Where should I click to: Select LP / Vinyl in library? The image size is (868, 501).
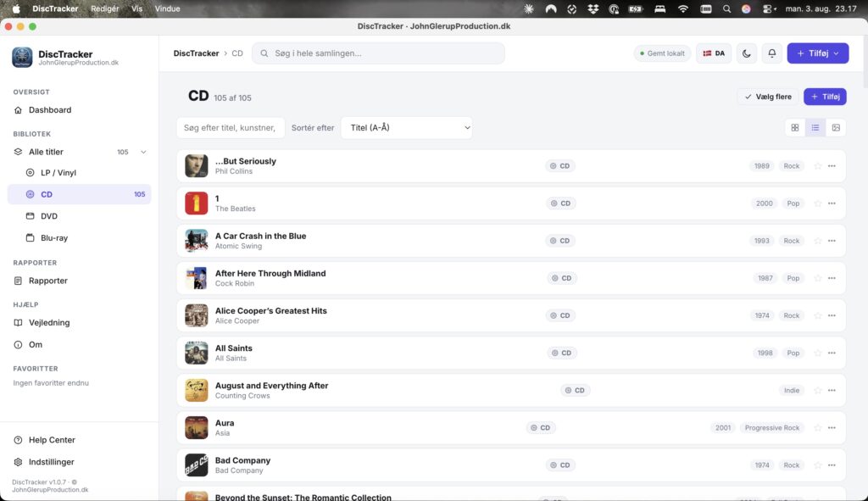pyautogui.click(x=79, y=173)
